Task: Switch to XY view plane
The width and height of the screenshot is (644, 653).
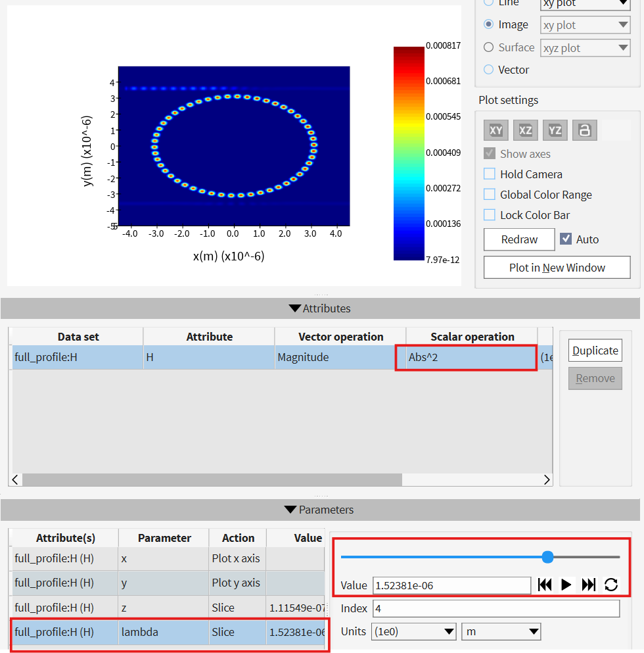Action: click(495, 130)
